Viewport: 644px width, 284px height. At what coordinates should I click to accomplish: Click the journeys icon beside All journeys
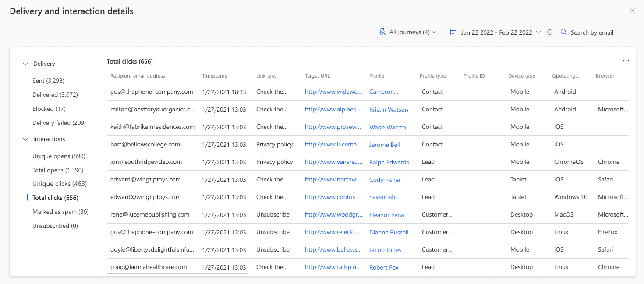(x=383, y=32)
